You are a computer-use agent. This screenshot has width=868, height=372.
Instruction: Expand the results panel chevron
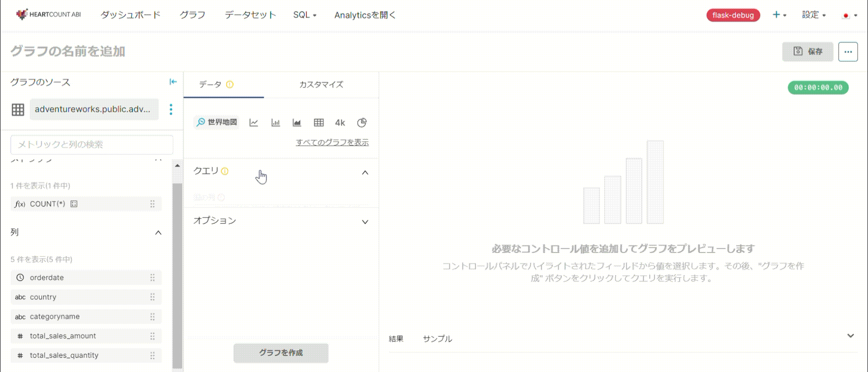tap(850, 336)
